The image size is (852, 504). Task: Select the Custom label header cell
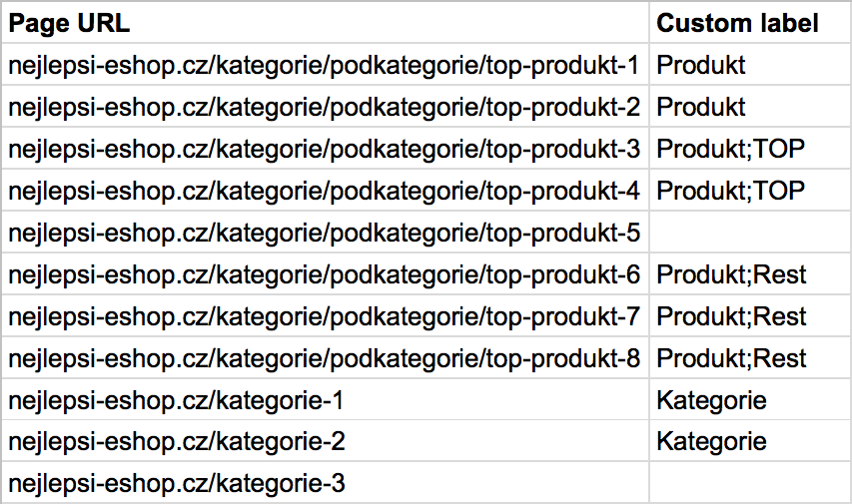click(750, 22)
